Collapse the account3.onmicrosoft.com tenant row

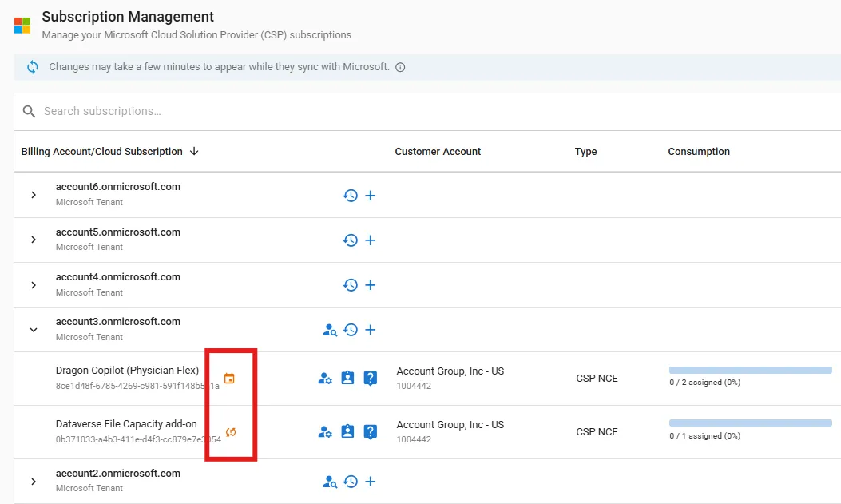[x=34, y=330]
